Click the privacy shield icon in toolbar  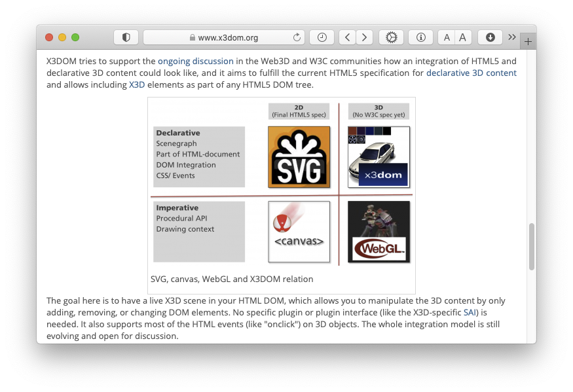126,37
